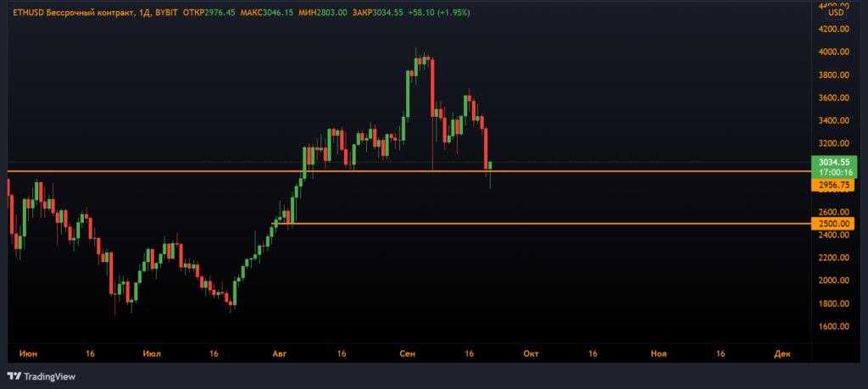Click the Июн label on time axis

point(27,352)
